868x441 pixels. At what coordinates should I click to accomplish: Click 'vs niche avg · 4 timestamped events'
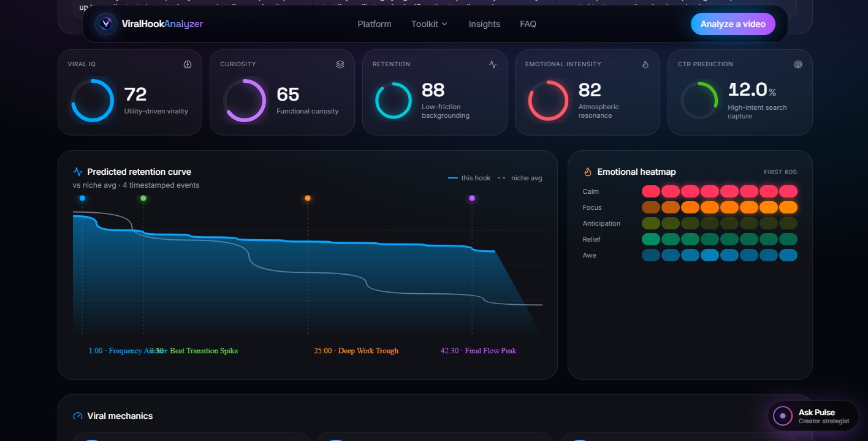coord(136,185)
